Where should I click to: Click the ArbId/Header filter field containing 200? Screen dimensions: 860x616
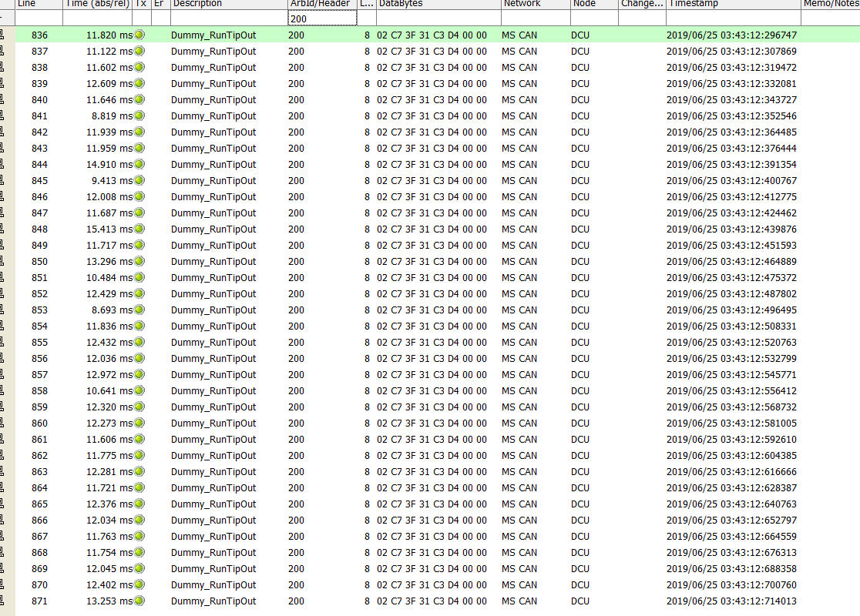(322, 18)
